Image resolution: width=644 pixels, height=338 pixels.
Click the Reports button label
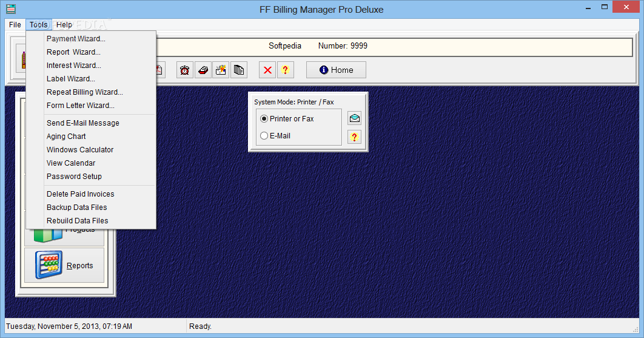pyautogui.click(x=79, y=266)
